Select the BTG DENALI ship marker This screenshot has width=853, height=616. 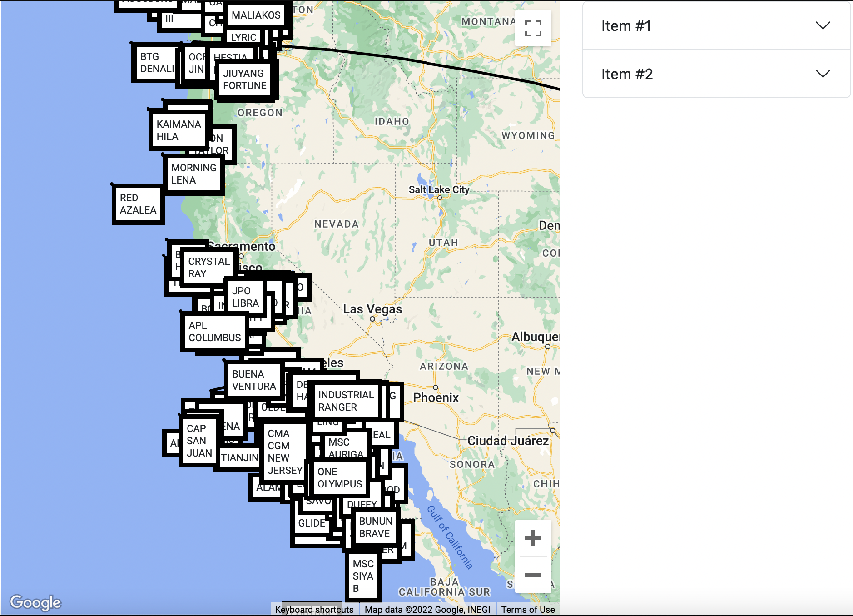155,63
